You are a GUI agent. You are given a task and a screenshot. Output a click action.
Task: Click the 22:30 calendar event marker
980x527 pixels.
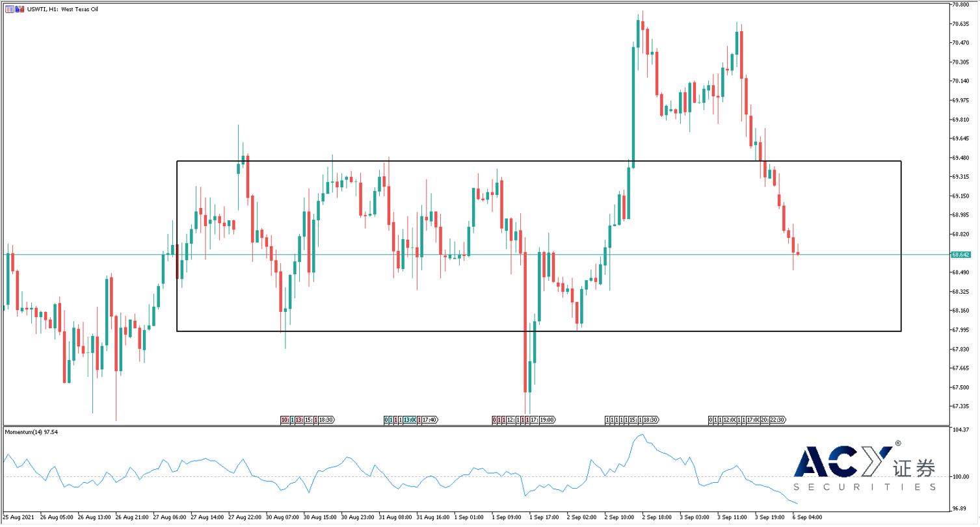pyautogui.click(x=779, y=420)
